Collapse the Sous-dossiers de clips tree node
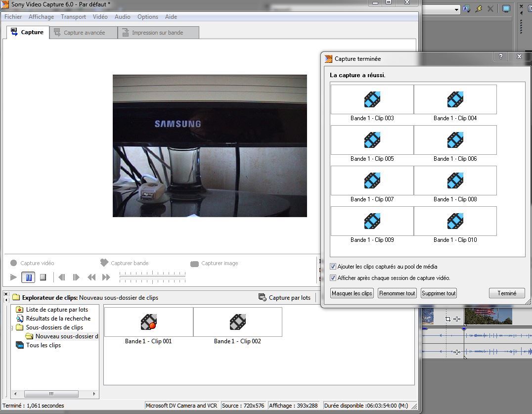The height and width of the screenshot is (414, 532). (x=12, y=328)
